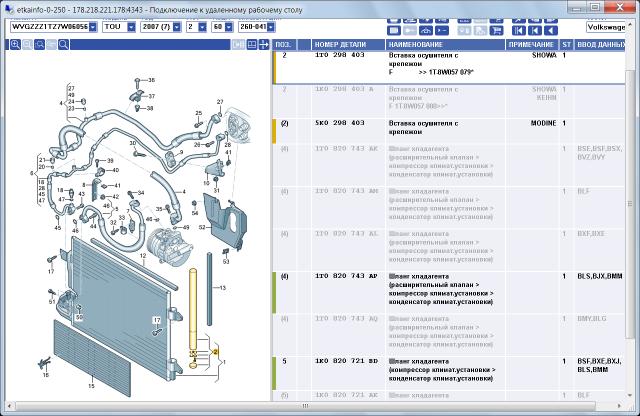
Task: Click the remote desktop window title bar icon
Action: [9, 8]
